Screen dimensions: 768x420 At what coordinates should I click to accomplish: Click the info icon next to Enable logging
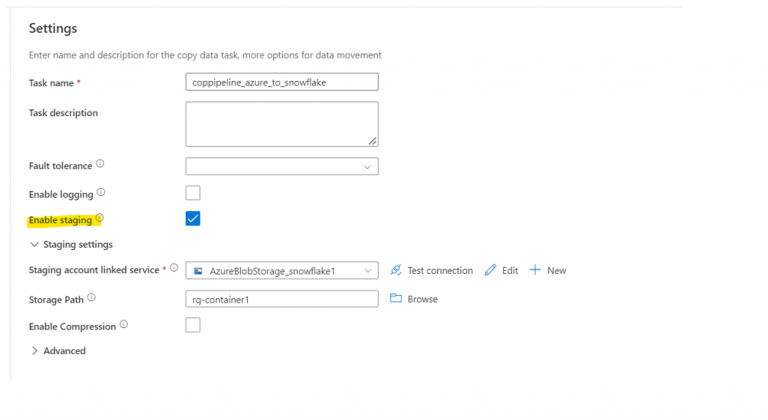coord(102,192)
